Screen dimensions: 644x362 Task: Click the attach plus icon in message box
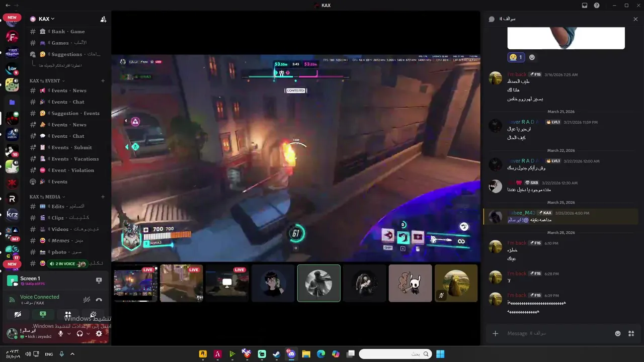(x=496, y=333)
